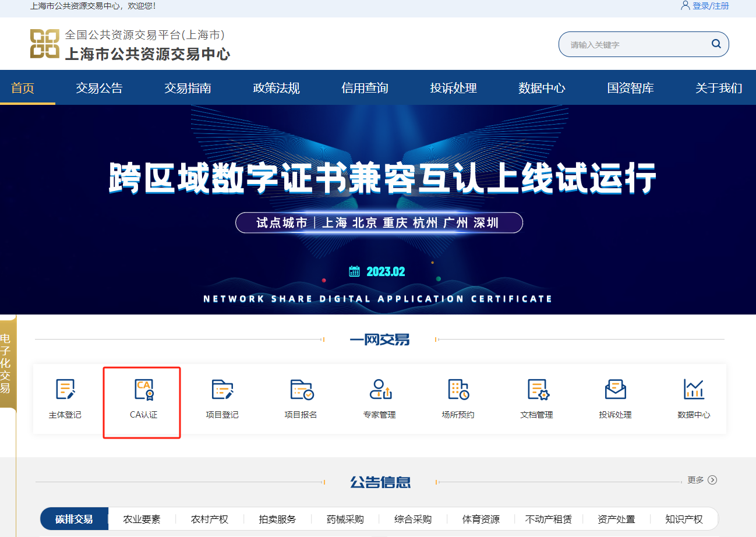Open the 政策法规 navigation menu
The width and height of the screenshot is (756, 537).
click(x=276, y=87)
